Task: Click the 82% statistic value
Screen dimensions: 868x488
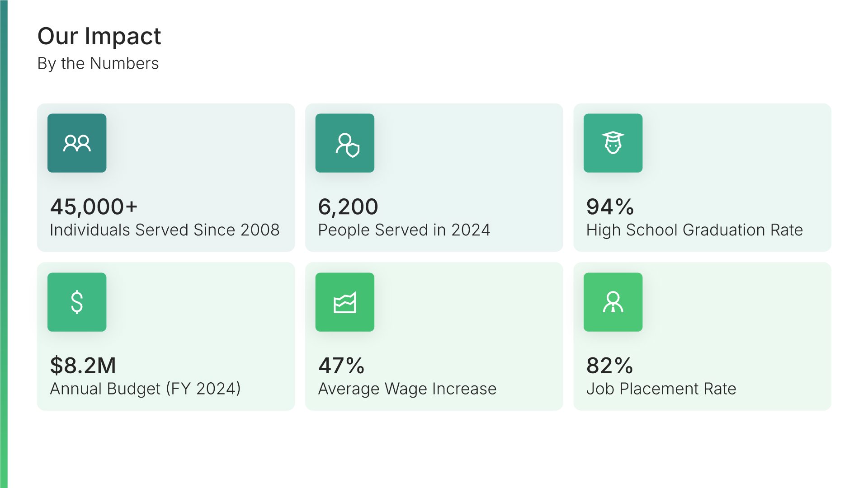Action: coord(609,366)
